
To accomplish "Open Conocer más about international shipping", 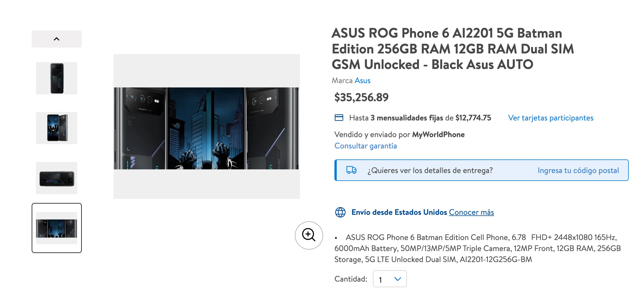I will click(471, 212).
